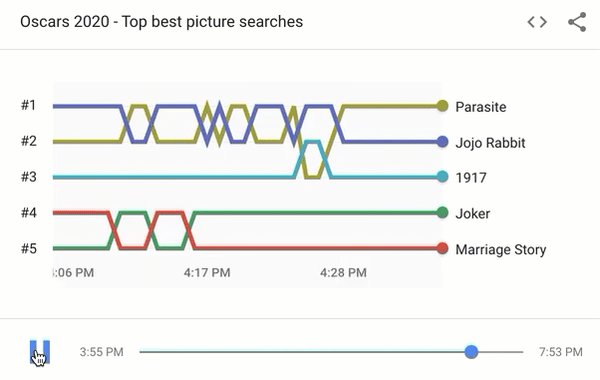Select the Parasite legend label
This screenshot has width=600, height=380.
click(481, 107)
